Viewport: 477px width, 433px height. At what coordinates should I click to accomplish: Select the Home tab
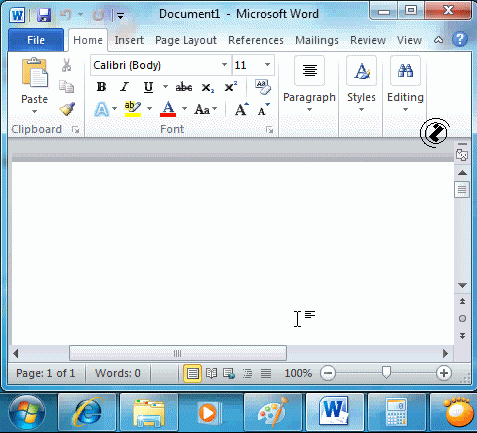[88, 40]
